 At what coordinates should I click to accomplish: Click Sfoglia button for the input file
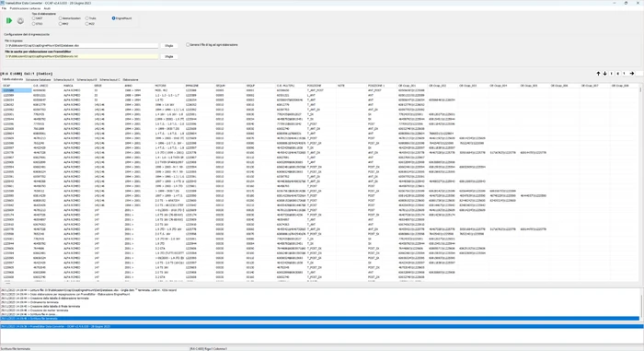click(x=168, y=46)
